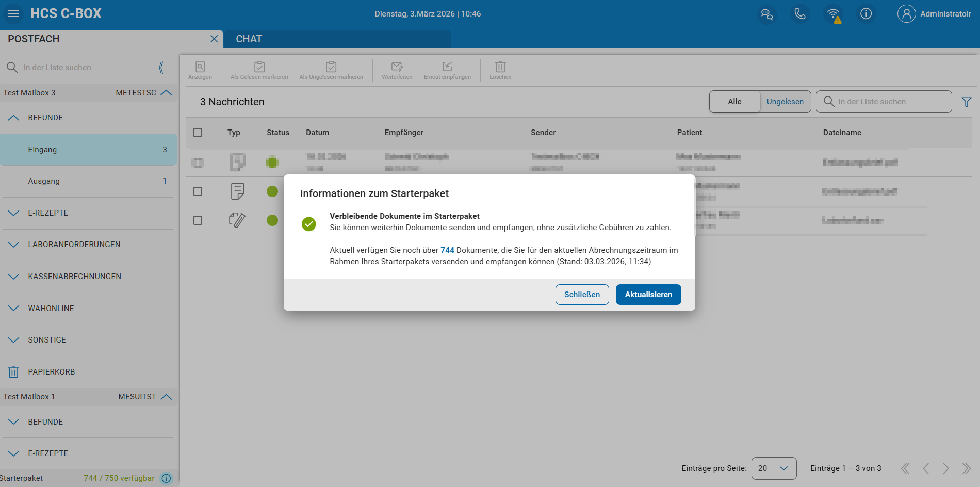
Task: Open the PAPIERKORB trash folder
Action: 88,372
